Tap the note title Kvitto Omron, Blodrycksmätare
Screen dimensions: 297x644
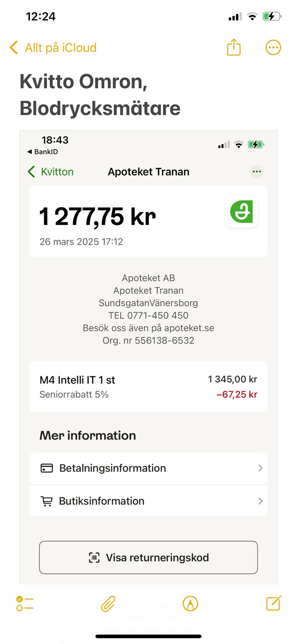click(100, 95)
